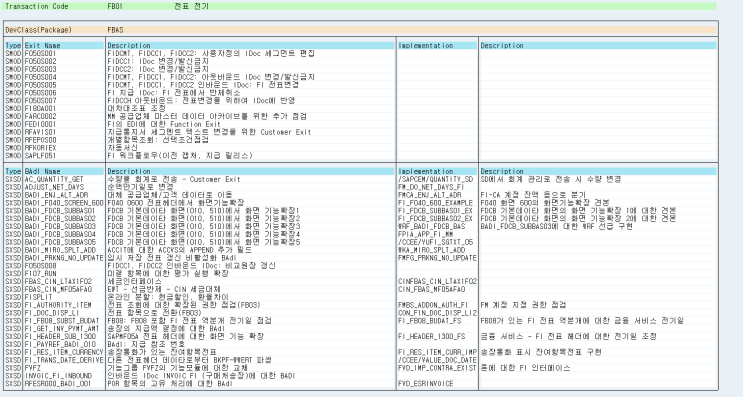Screen dimensions: 743x397
Task: Click BAdI name FI_TRANS_DATE_DERIVE
Action: (64, 360)
